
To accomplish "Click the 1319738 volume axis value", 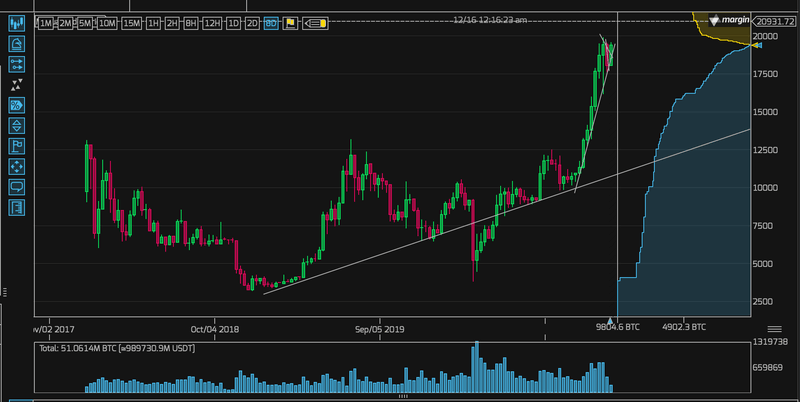I will [770, 342].
